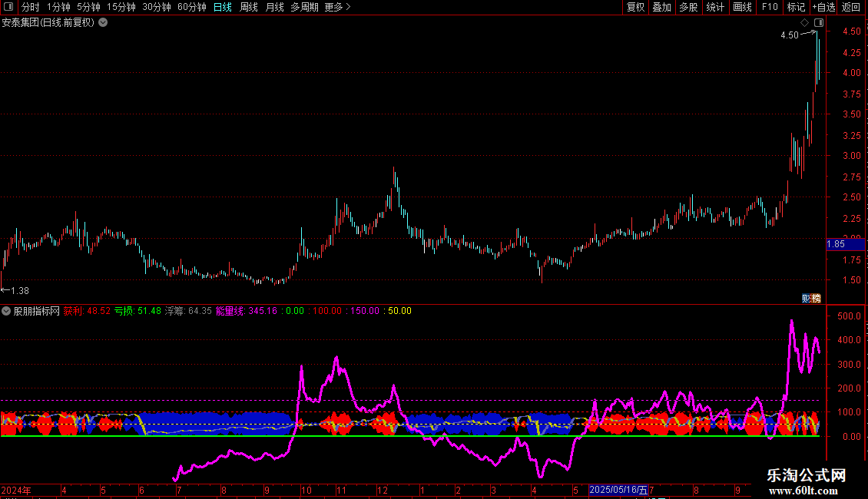Toggle the left sidebar panel icon
The width and height of the screenshot is (868, 499).
click(x=8, y=7)
